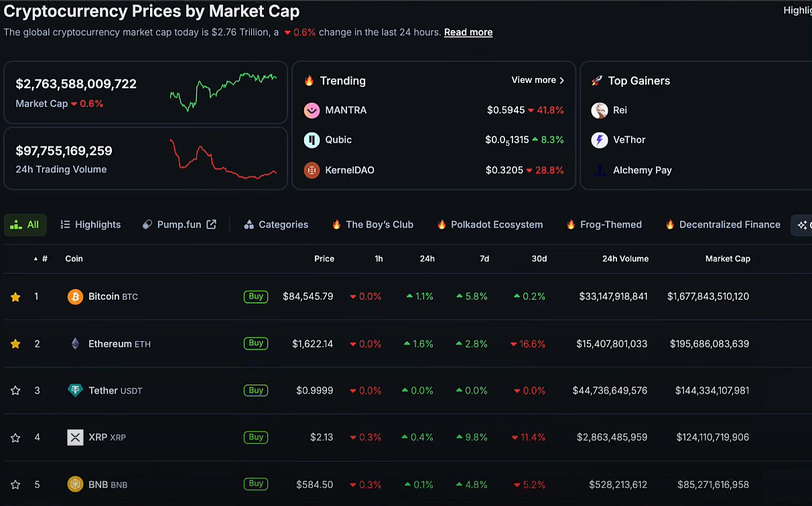The height and width of the screenshot is (506, 812).
Task: Select the Polkadot Ecosystem tab
Action: [489, 225]
